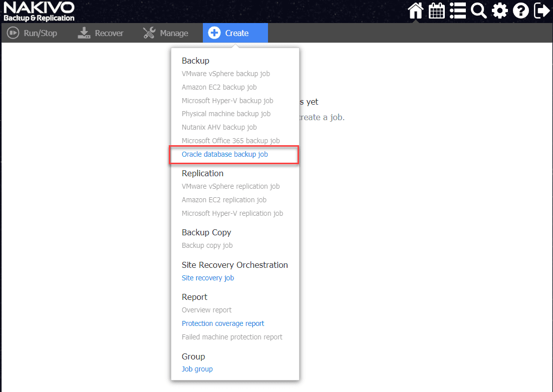Select Physical machine backup job

[x=226, y=114]
